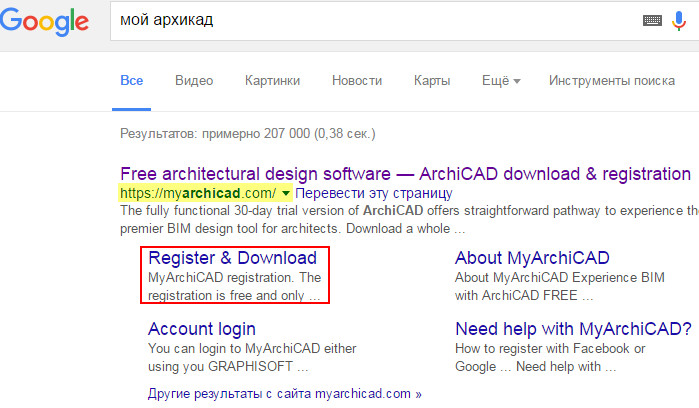
Task: Click the 'https://myarchicad.com/' URL text
Action: (198, 194)
